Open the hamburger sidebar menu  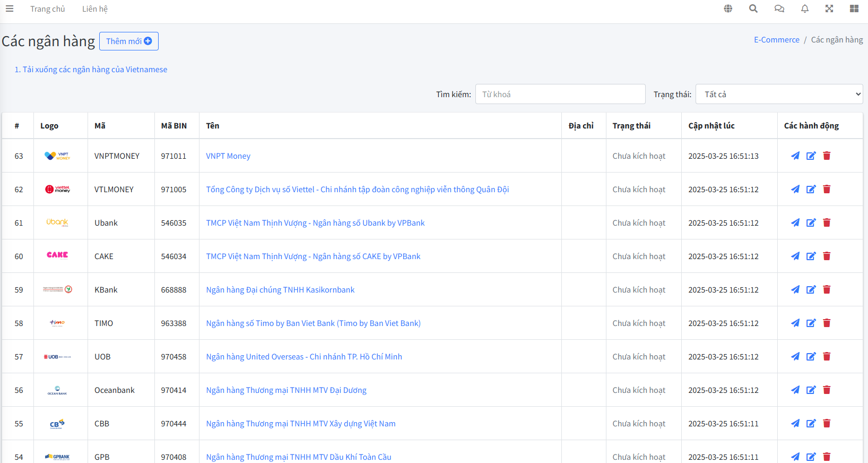[10, 8]
